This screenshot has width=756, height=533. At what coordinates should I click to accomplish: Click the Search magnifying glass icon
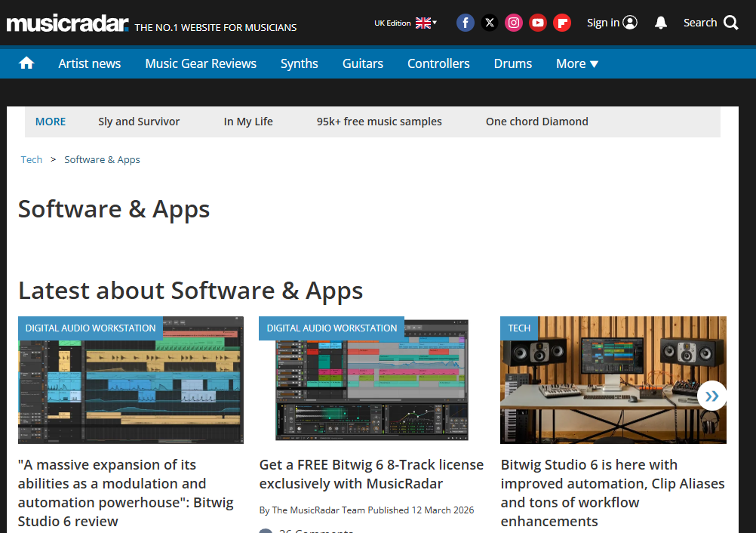tap(730, 23)
